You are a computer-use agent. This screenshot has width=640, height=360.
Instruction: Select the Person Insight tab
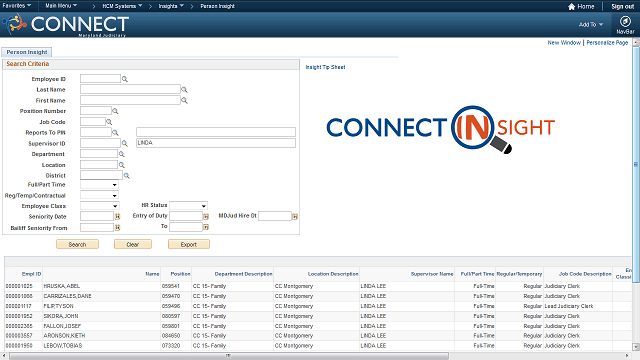[27, 52]
